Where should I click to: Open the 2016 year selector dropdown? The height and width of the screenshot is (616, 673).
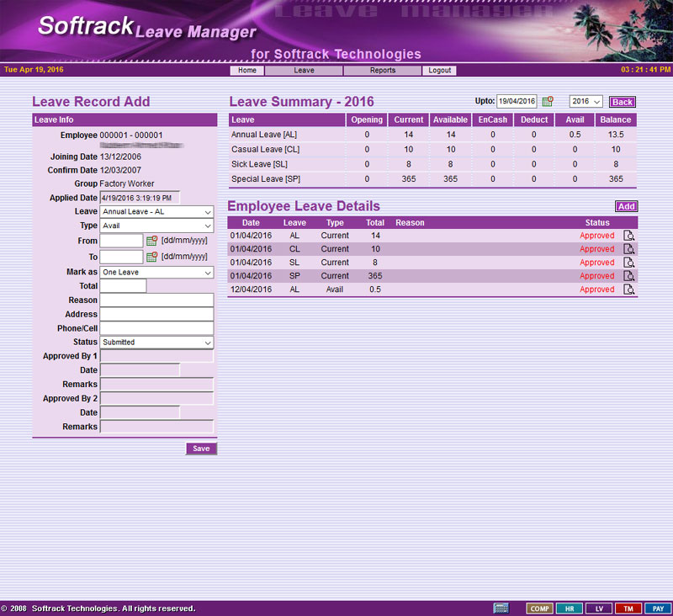(x=586, y=102)
